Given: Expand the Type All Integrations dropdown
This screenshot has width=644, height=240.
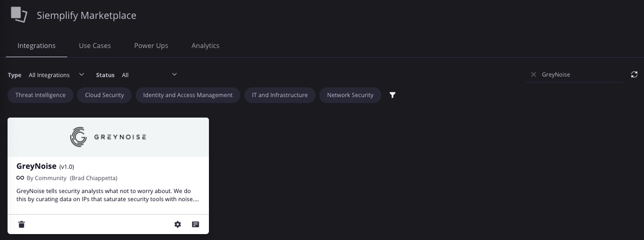Looking at the screenshot, I should tap(56, 75).
